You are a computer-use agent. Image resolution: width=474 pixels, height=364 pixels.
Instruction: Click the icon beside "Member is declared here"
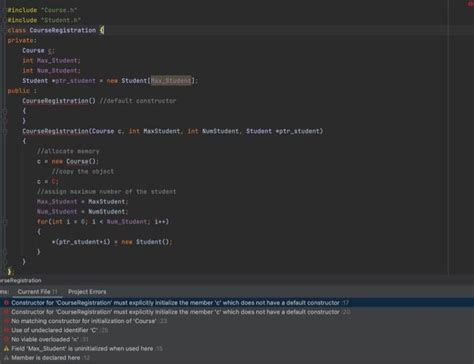(x=6, y=358)
